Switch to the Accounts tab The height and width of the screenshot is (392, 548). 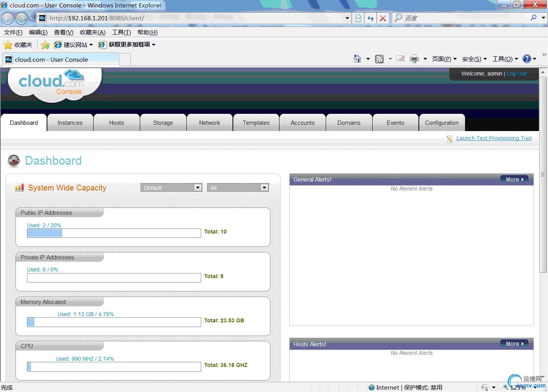click(303, 123)
